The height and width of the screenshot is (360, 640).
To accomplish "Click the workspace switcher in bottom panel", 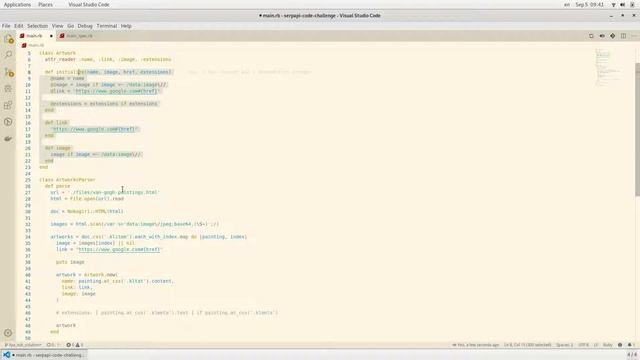I will click(x=631, y=355).
